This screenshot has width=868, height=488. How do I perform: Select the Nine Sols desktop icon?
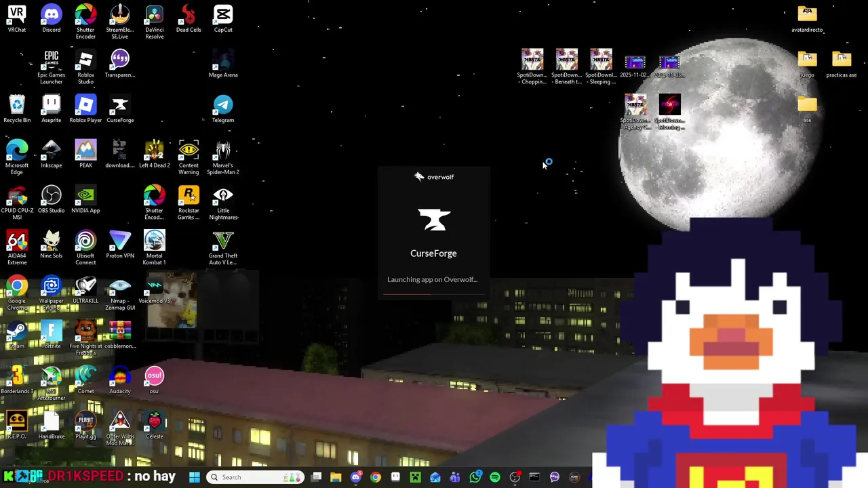51,245
